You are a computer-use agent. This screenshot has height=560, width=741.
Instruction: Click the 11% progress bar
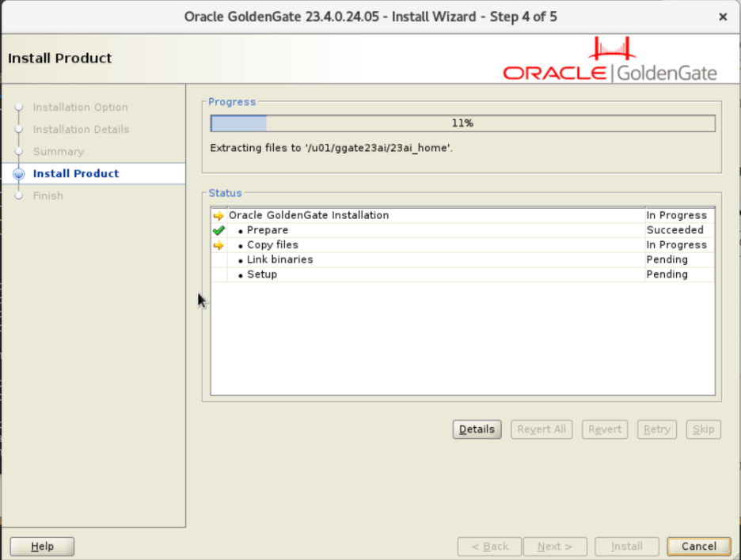click(462, 123)
